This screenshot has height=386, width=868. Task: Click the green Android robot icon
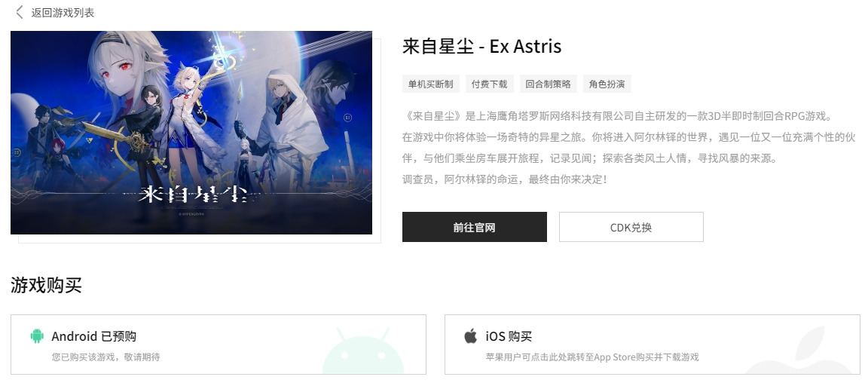click(37, 336)
